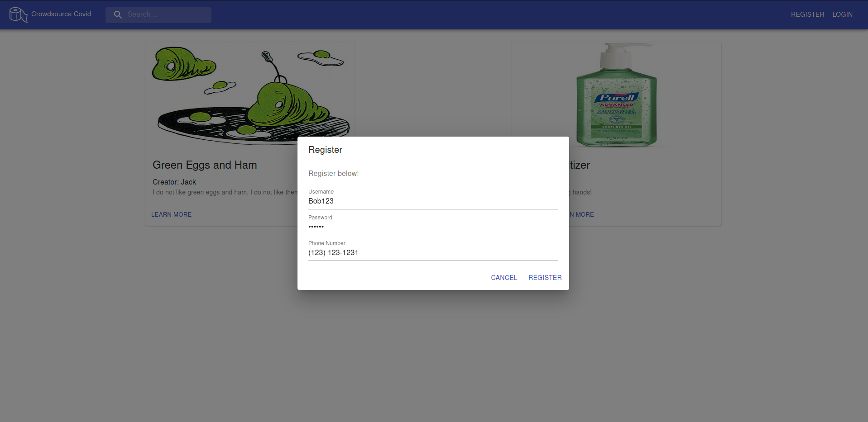
Task: Click the 'Register below!' text in the dialog
Action: (333, 173)
